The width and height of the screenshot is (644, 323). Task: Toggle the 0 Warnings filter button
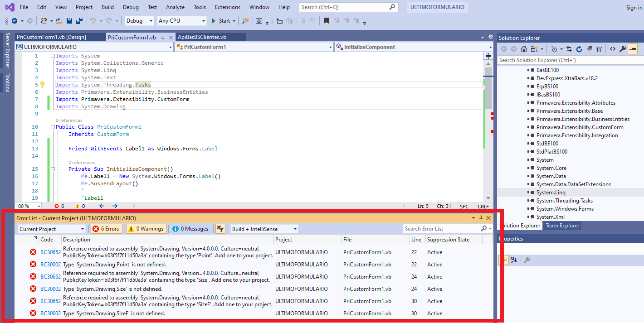[146, 229]
